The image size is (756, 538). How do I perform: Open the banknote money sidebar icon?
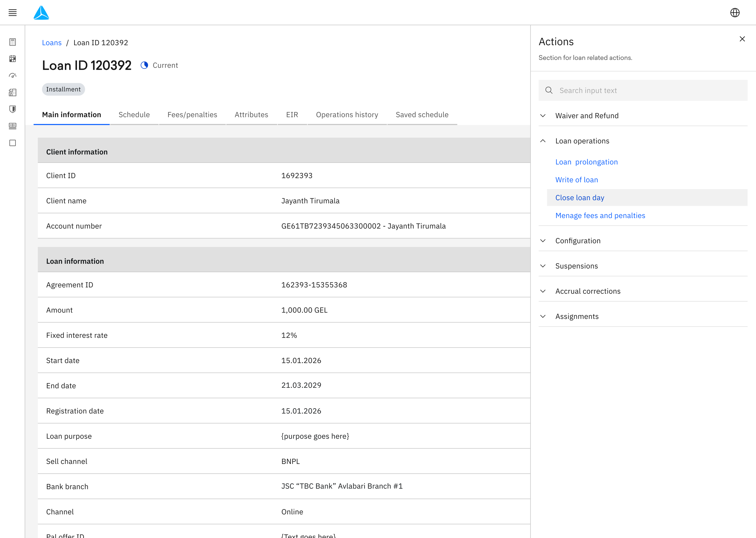pyautogui.click(x=13, y=126)
